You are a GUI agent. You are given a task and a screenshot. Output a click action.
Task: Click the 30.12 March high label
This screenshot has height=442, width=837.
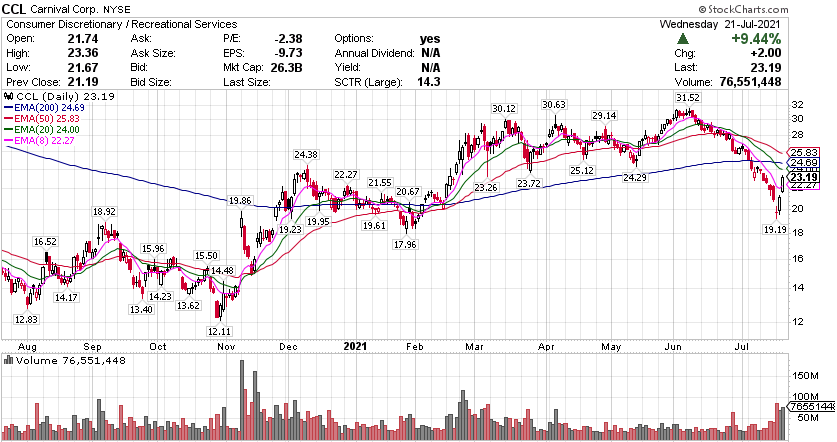pos(504,108)
